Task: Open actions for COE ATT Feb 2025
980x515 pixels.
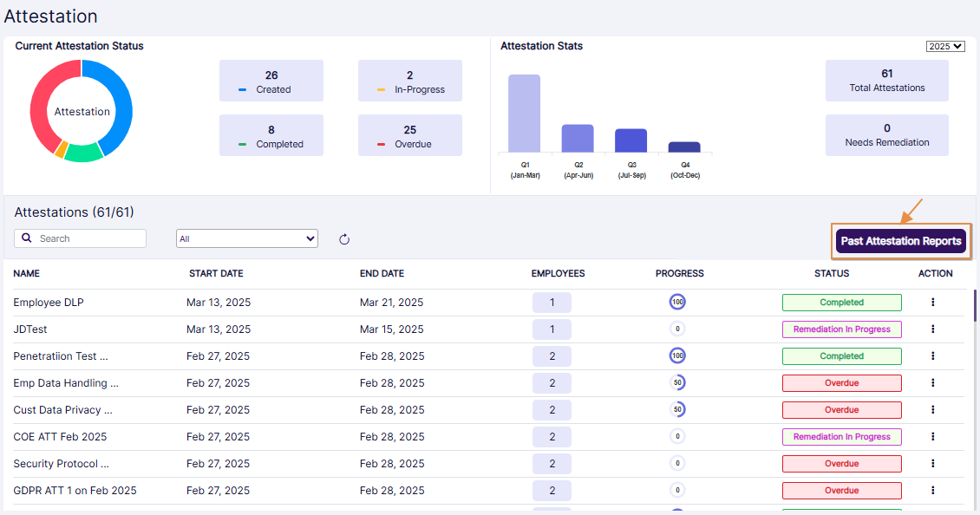Action: click(932, 436)
